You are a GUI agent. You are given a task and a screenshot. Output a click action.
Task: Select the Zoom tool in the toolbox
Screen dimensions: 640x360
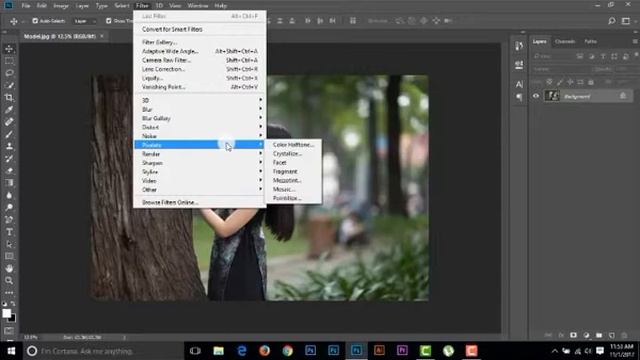pos(9,281)
